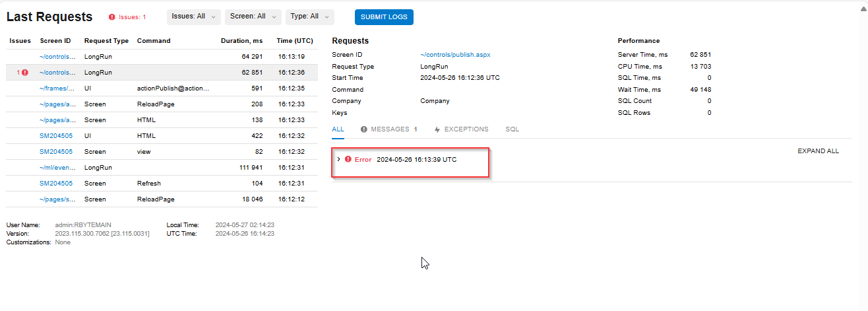
Task: Sort by the Issues column header
Action: (x=20, y=41)
